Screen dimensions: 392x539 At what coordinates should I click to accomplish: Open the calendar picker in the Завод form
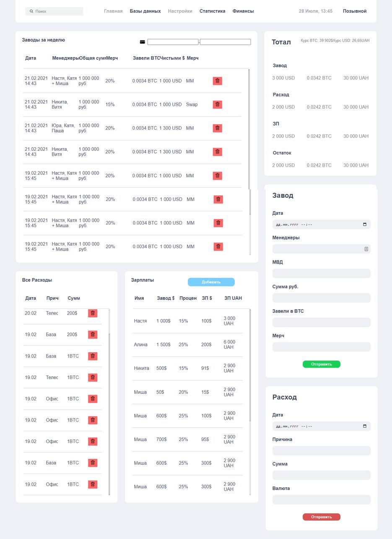pos(364,225)
